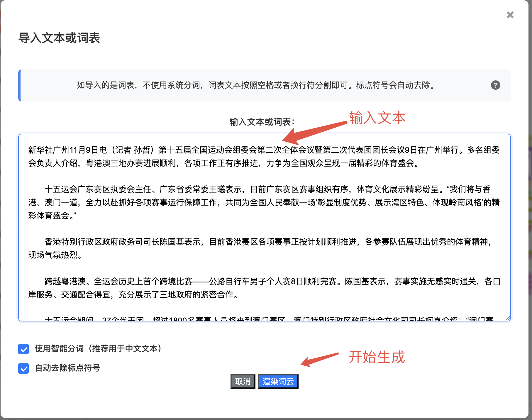The height and width of the screenshot is (420, 532).
Task: Toggle the punctuation removal setting
Action: [x=23, y=368]
